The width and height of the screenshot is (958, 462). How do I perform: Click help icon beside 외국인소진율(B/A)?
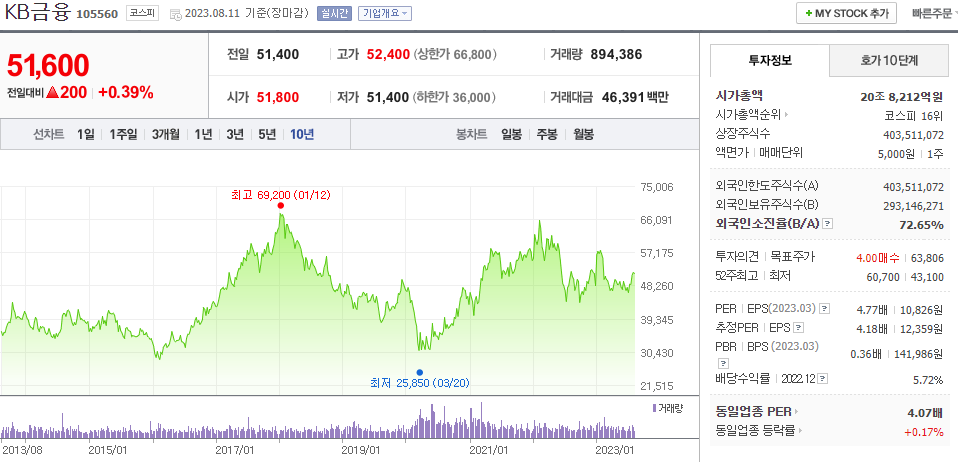pyautogui.click(x=827, y=224)
